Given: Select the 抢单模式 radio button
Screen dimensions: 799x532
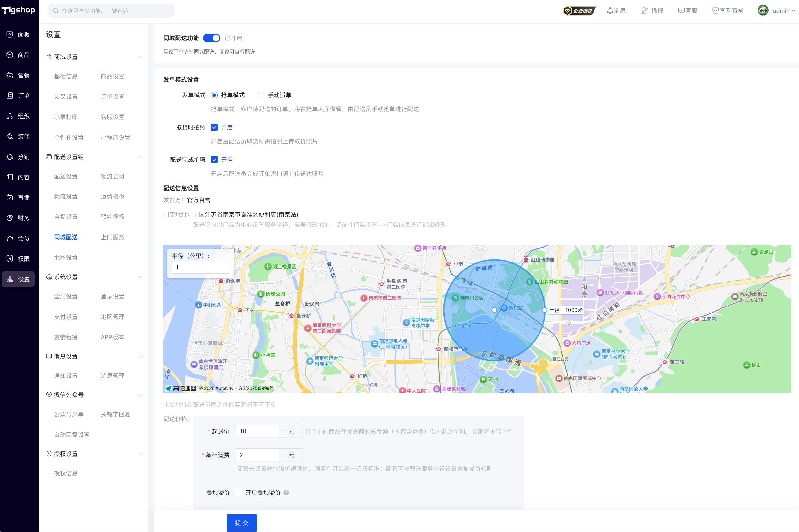Looking at the screenshot, I should [214, 95].
